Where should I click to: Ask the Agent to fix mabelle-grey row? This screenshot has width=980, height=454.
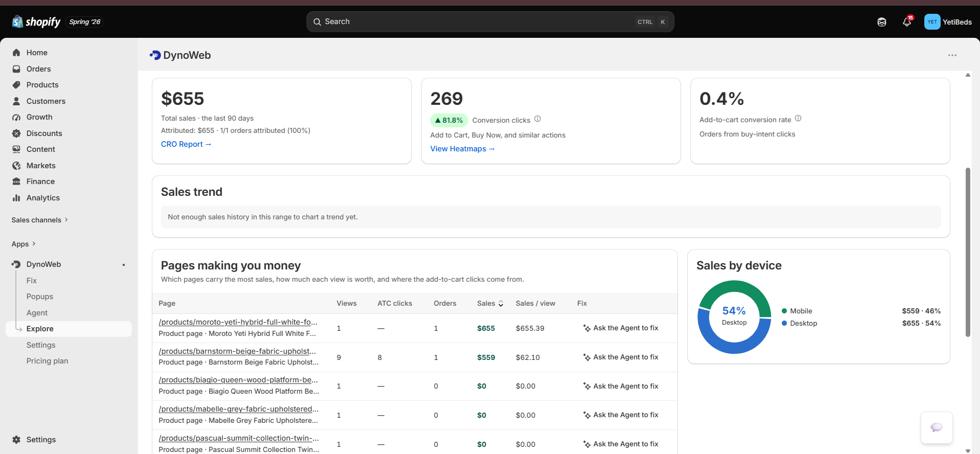621,415
